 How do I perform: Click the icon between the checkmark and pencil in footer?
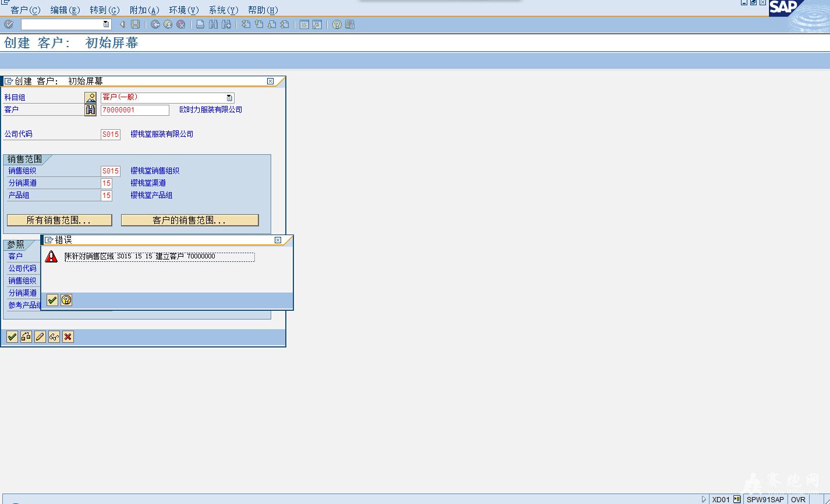pos(26,336)
